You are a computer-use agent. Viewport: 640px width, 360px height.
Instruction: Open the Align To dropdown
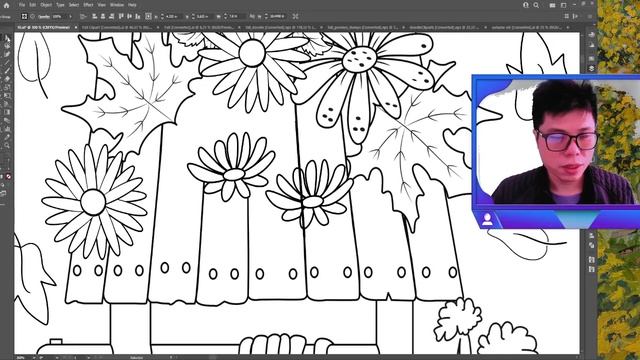coord(83,16)
